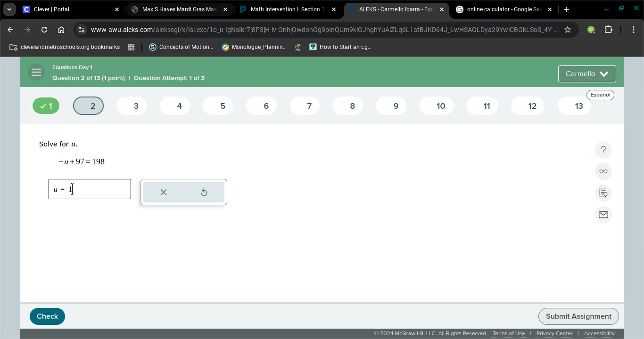Open a new browser tab
The height and width of the screenshot is (339, 644).
(x=567, y=9)
